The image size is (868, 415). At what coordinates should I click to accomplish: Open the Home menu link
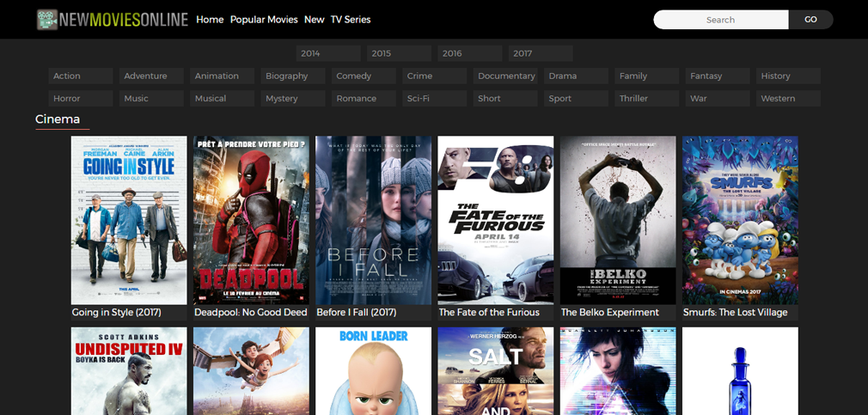(210, 20)
